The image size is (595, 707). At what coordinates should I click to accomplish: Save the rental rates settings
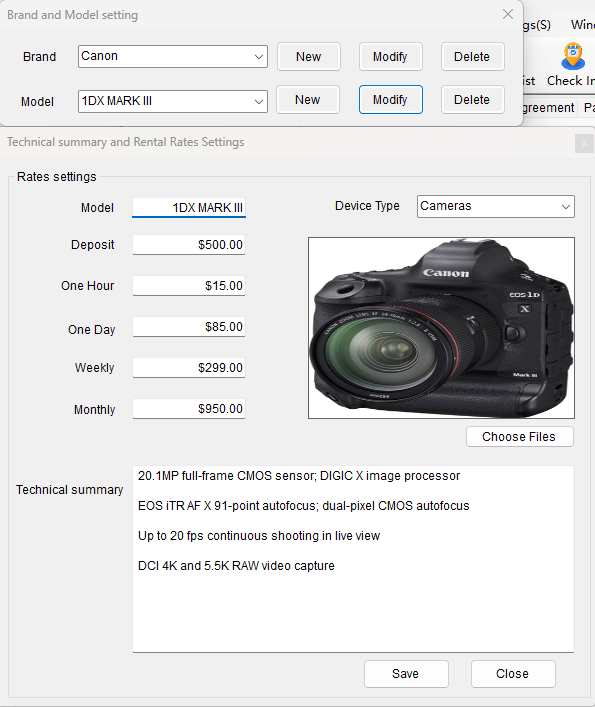point(406,674)
